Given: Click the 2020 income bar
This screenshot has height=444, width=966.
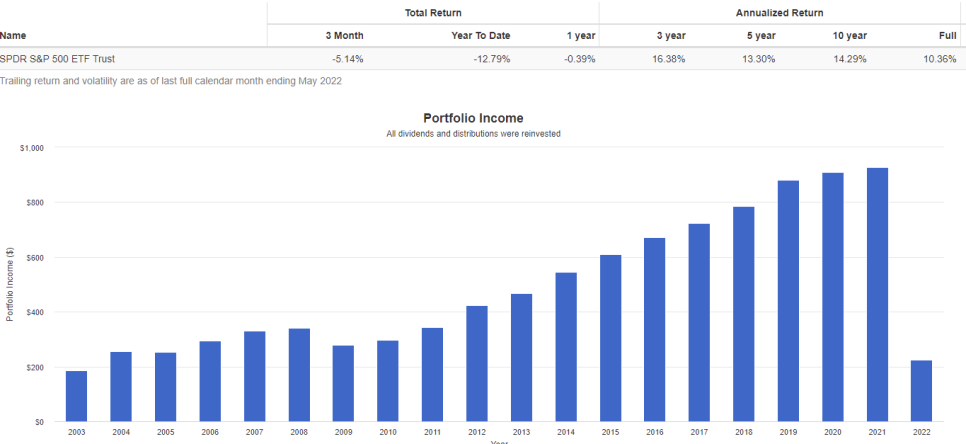Looking at the screenshot, I should (833, 297).
